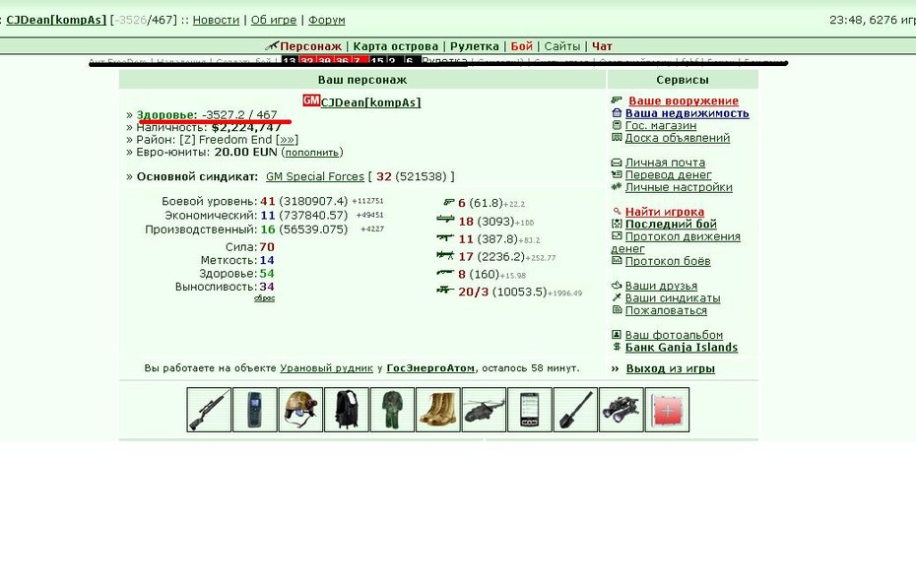Open Ваша недвижимость link
The height and width of the screenshot is (588, 916).
(687, 113)
